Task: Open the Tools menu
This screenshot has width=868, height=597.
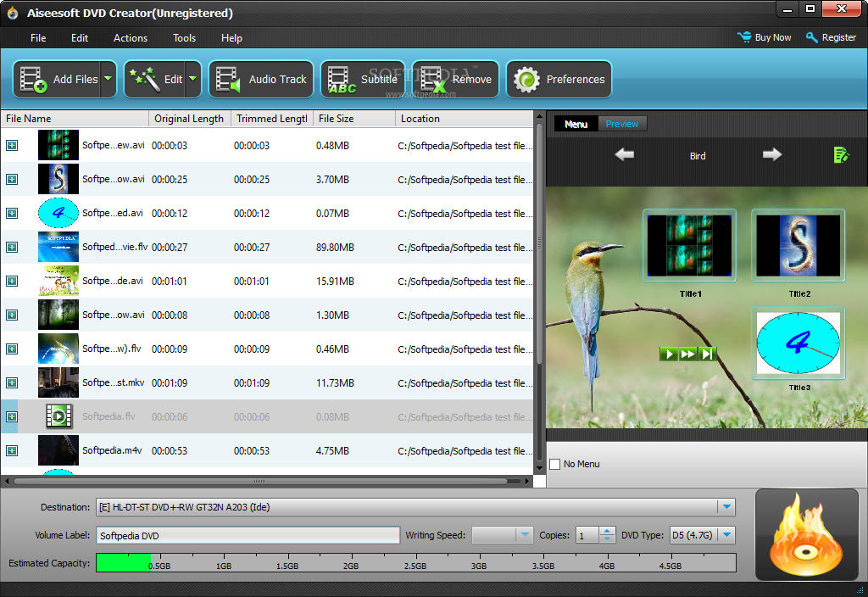Action: [184, 37]
